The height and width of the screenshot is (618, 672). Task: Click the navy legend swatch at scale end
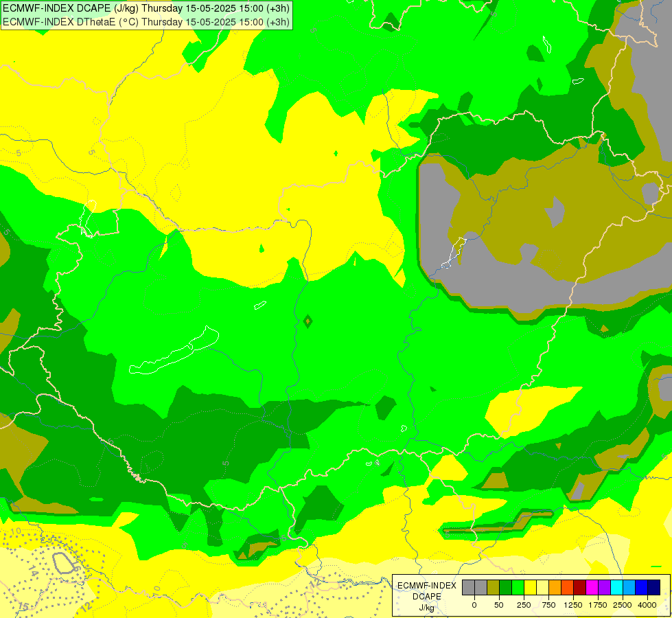point(654,588)
